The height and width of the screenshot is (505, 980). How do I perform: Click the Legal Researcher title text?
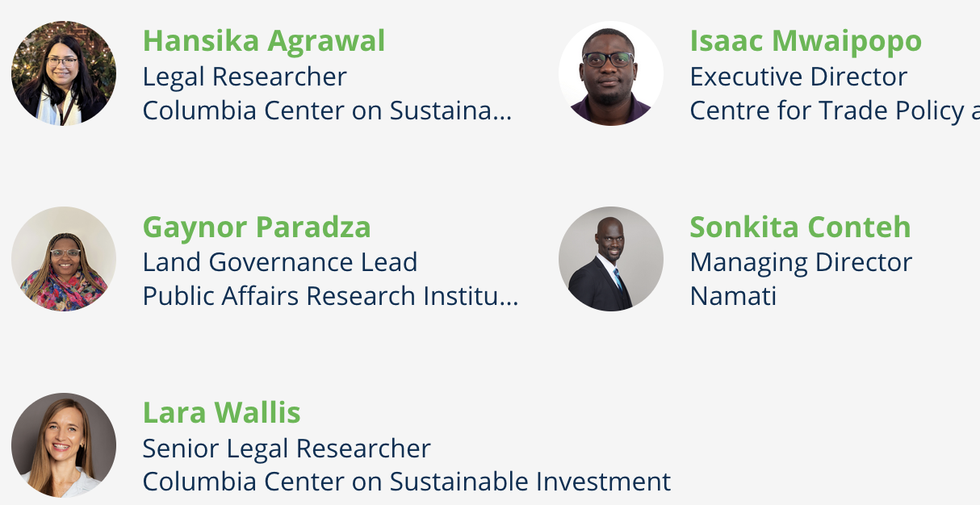pos(245,77)
